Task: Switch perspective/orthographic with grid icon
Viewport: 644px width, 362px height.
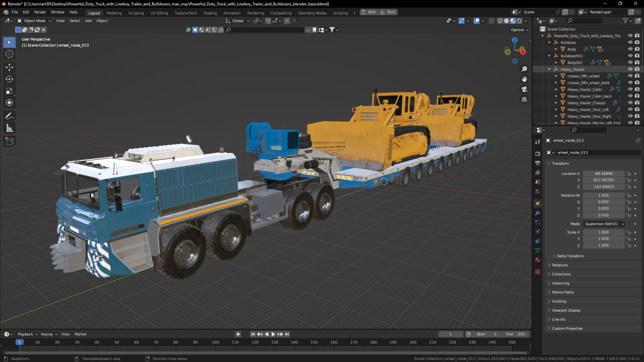Action: [524, 99]
